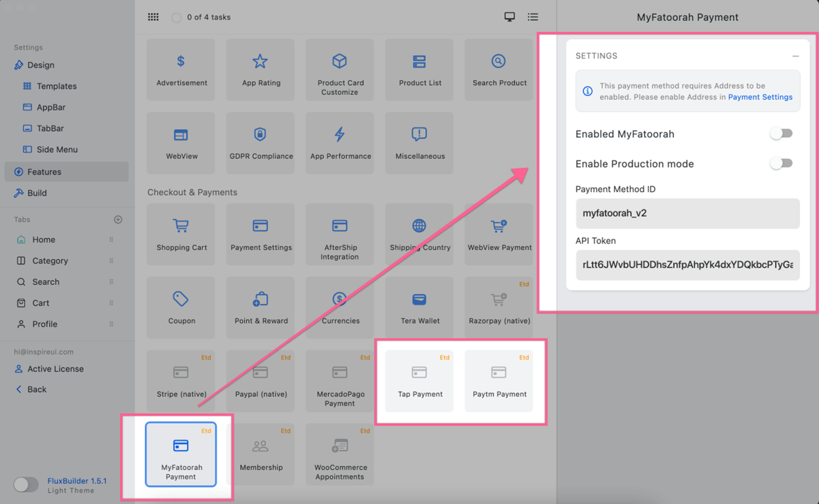
Task: Open WebView Payment feature
Action: coord(499,234)
